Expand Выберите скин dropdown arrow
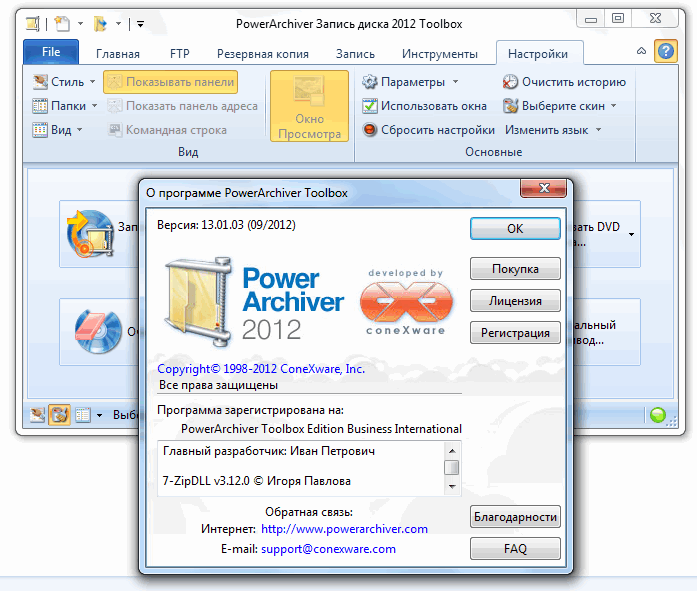This screenshot has height=591, width=697. (613, 106)
